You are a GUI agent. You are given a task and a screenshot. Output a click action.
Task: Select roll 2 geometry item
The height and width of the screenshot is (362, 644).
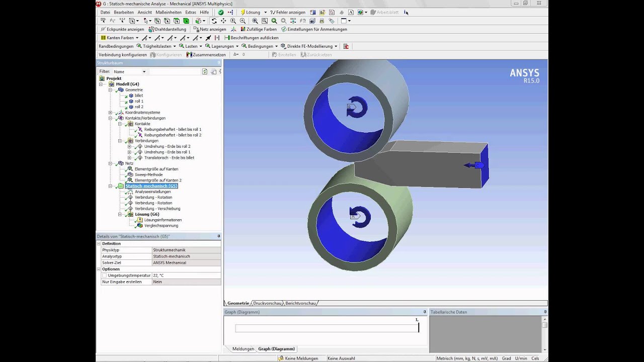(139, 107)
